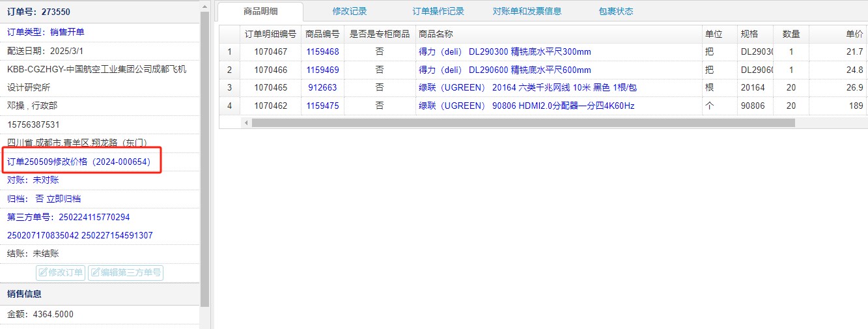This screenshot has height=329, width=868.
Task: Click the pencil icon on 修改订单
Action: point(43,272)
